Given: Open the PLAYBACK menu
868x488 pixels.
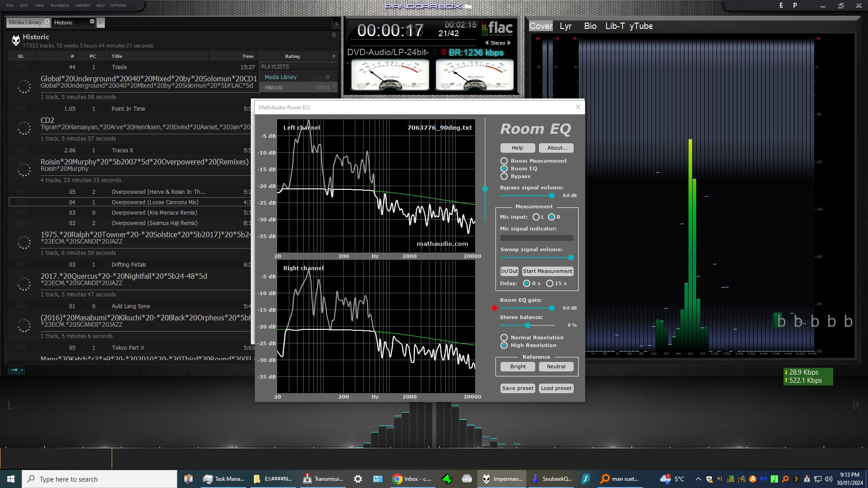Looking at the screenshot, I should [60, 5].
